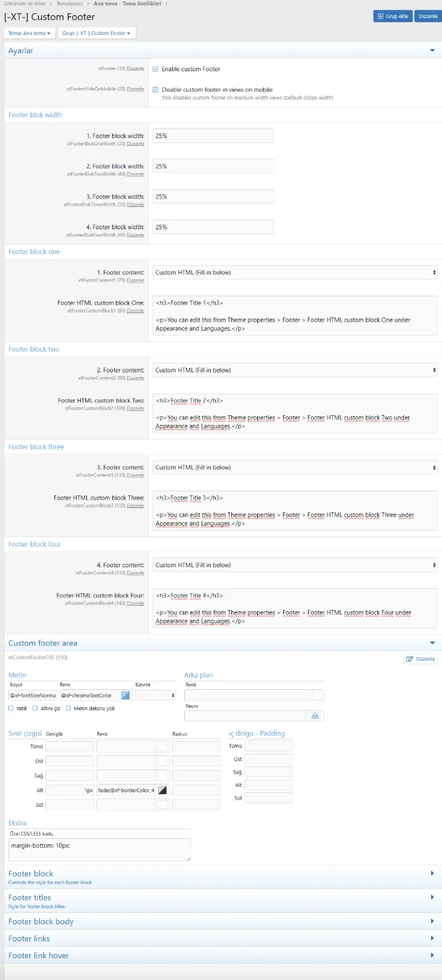Expand the Footer titles section arrow
This screenshot has height=980, width=442.
tap(432, 898)
